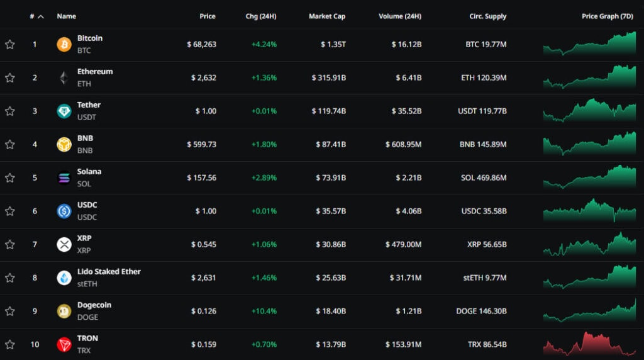
Task: Sort the table by Price column
Action: coord(207,16)
